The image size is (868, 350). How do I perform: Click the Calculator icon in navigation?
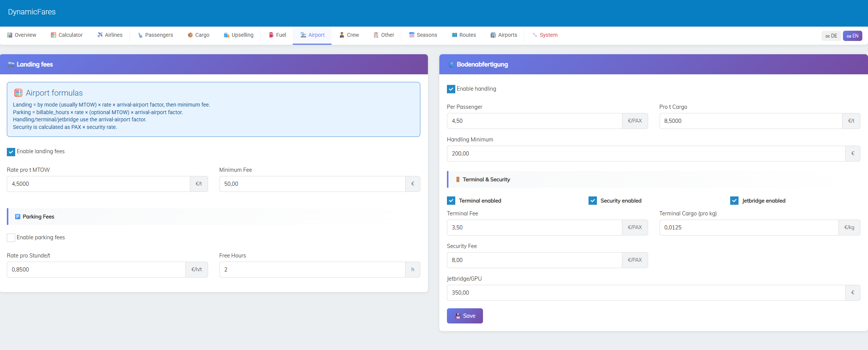tap(54, 35)
